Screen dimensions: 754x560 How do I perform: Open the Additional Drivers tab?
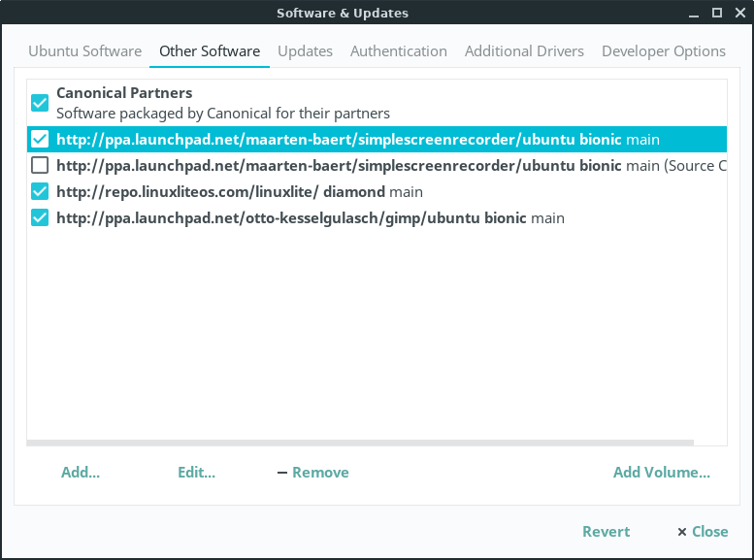pyautogui.click(x=524, y=51)
